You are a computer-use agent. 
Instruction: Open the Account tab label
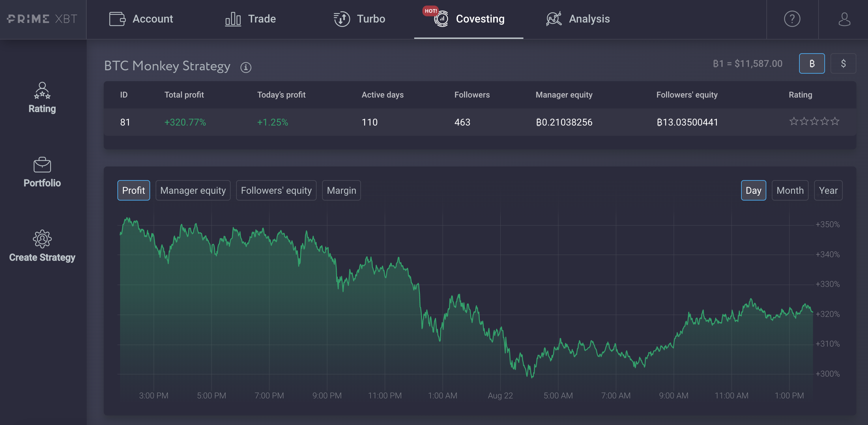pyautogui.click(x=153, y=19)
